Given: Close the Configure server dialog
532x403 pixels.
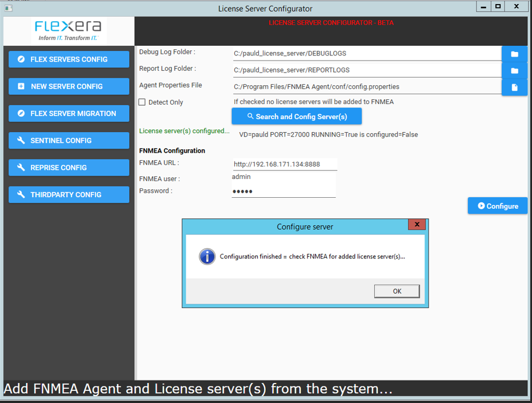Looking at the screenshot, I should [x=417, y=225].
